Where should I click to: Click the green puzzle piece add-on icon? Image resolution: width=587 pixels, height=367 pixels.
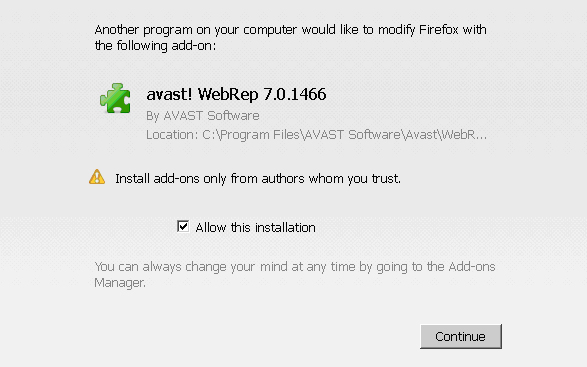[115, 98]
